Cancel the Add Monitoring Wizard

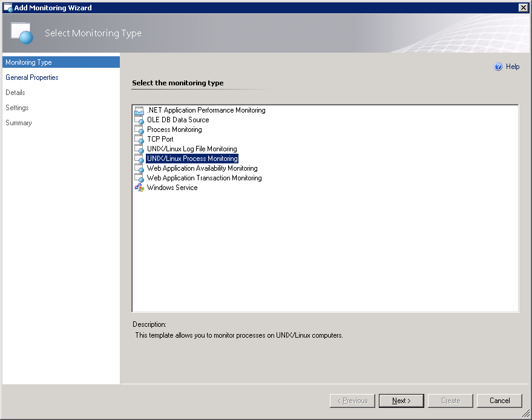(x=499, y=401)
